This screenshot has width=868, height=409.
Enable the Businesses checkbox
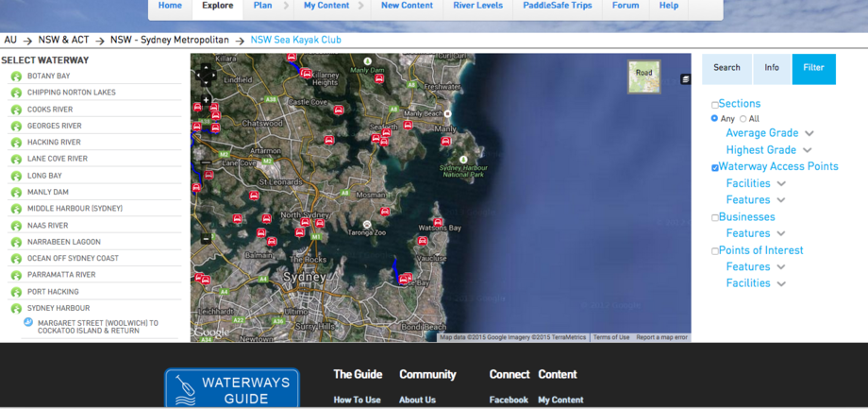pyautogui.click(x=714, y=218)
